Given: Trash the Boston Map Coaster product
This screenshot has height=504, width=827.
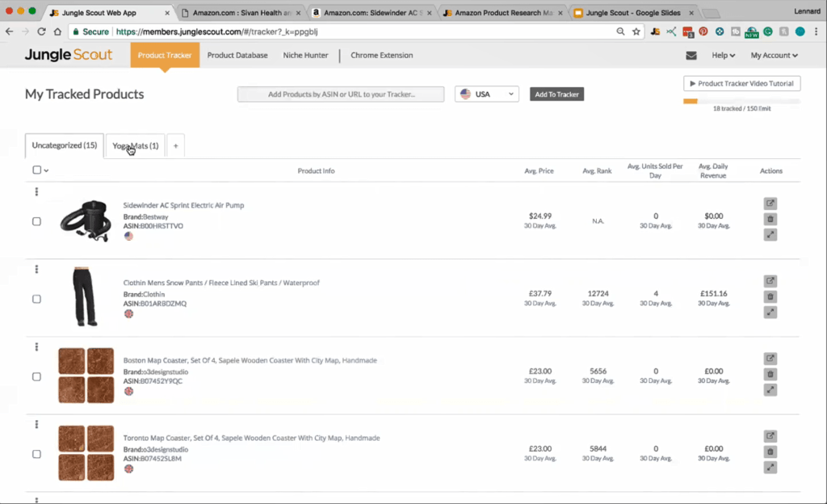Looking at the screenshot, I should [770, 374].
